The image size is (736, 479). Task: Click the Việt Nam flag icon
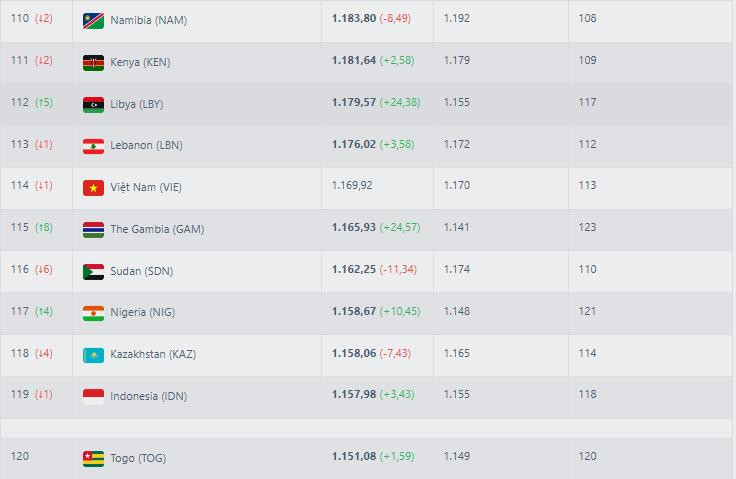[x=93, y=187]
